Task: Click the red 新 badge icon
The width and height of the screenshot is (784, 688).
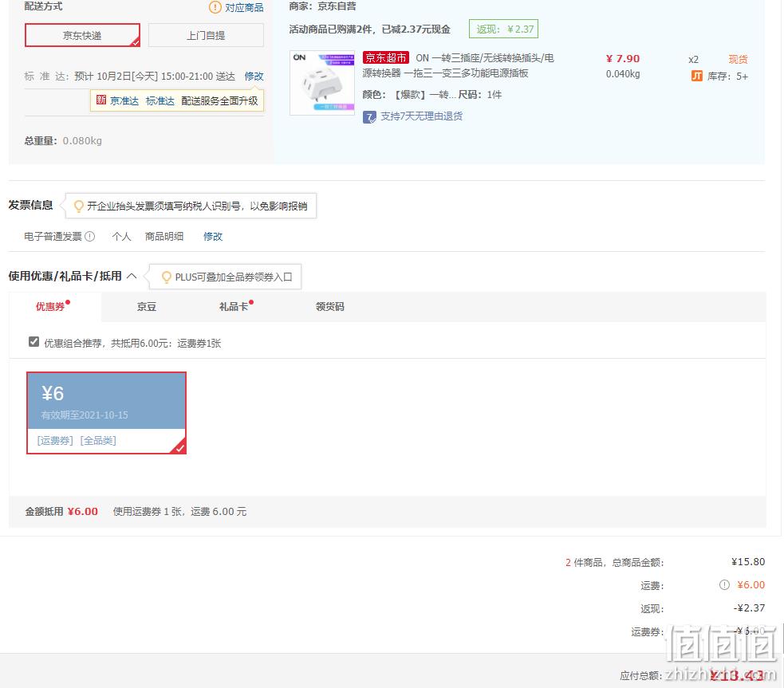Action: click(101, 100)
